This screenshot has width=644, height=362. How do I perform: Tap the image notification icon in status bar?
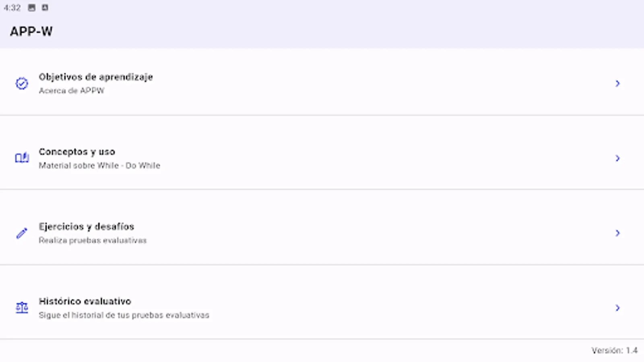point(32,8)
